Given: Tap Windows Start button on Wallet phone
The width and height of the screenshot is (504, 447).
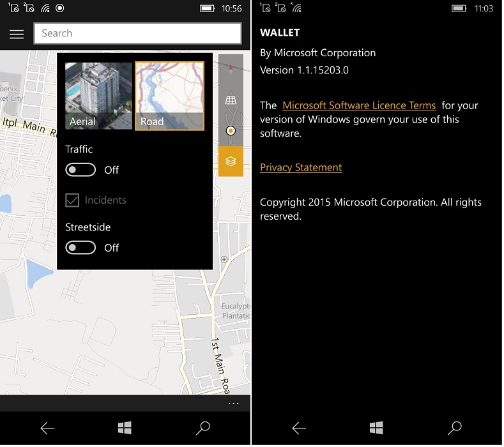Looking at the screenshot, I should click(x=376, y=428).
